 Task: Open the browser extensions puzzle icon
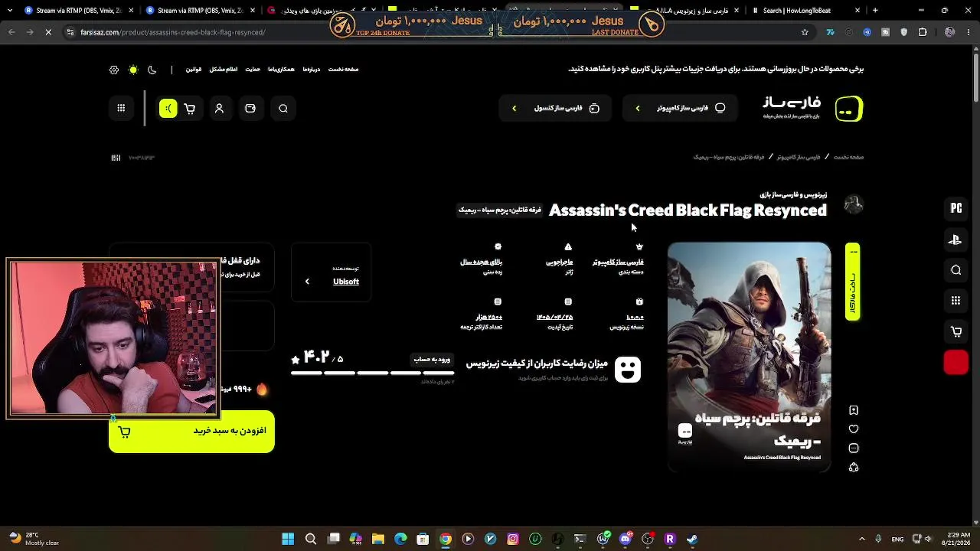(x=922, y=32)
